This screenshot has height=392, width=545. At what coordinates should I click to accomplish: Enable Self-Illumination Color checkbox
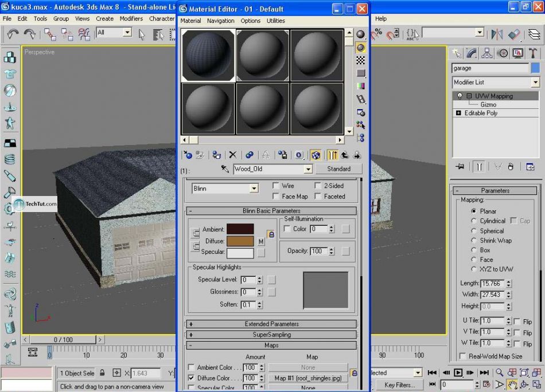pyautogui.click(x=287, y=229)
